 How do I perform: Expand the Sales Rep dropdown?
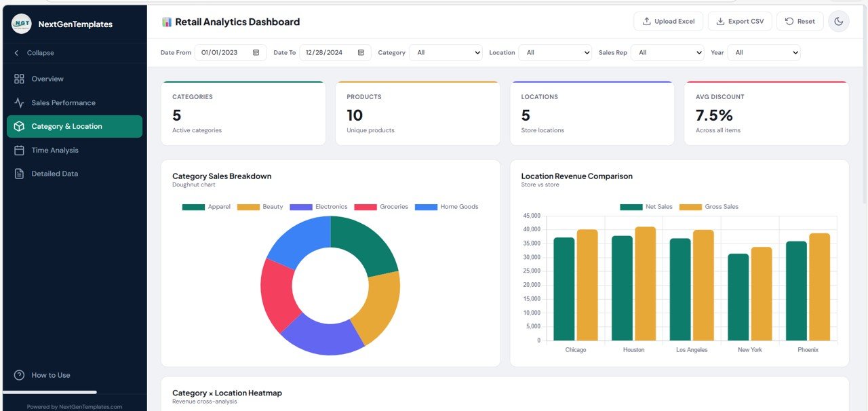(x=667, y=52)
